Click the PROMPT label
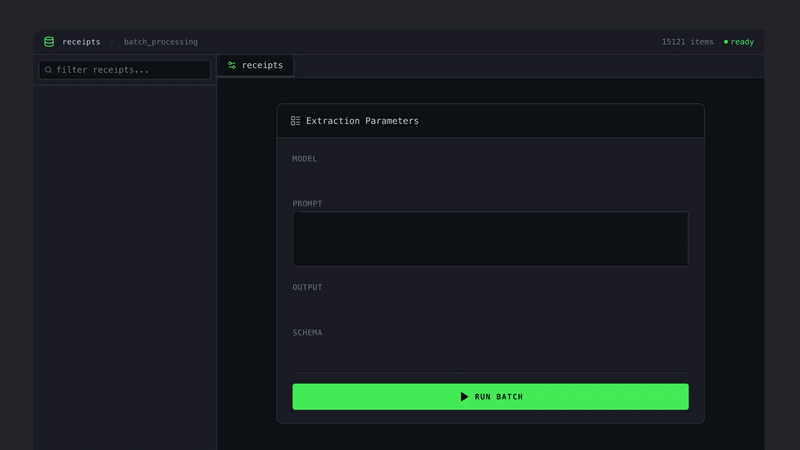 click(307, 204)
